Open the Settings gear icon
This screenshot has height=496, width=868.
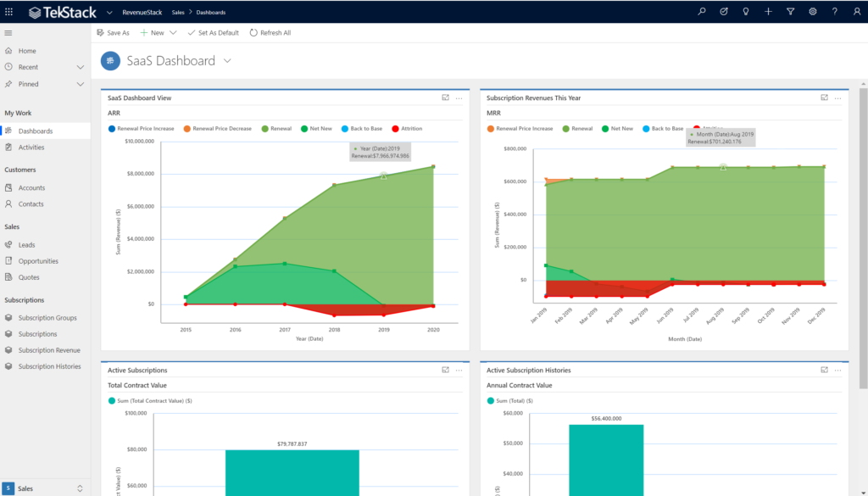[x=812, y=12]
